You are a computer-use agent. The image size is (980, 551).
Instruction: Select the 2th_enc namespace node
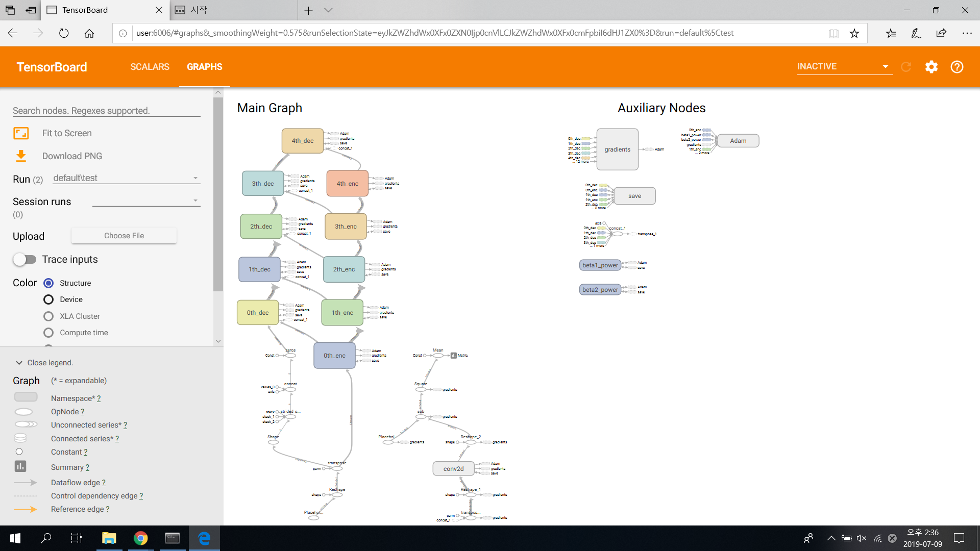(344, 269)
